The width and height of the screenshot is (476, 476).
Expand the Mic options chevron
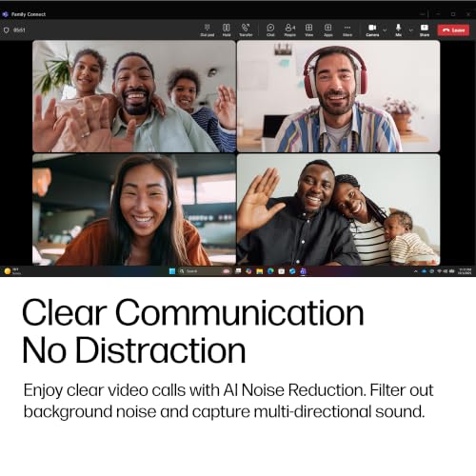410,30
